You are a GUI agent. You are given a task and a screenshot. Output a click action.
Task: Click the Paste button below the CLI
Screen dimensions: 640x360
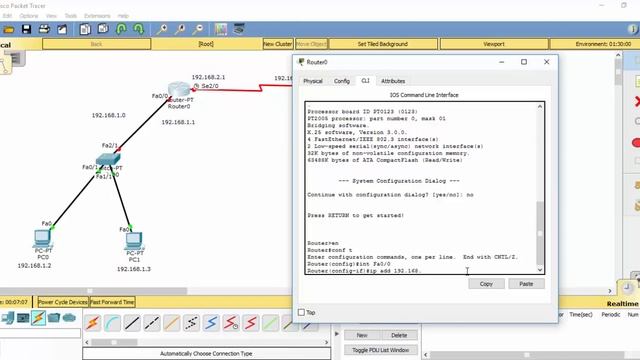click(527, 284)
